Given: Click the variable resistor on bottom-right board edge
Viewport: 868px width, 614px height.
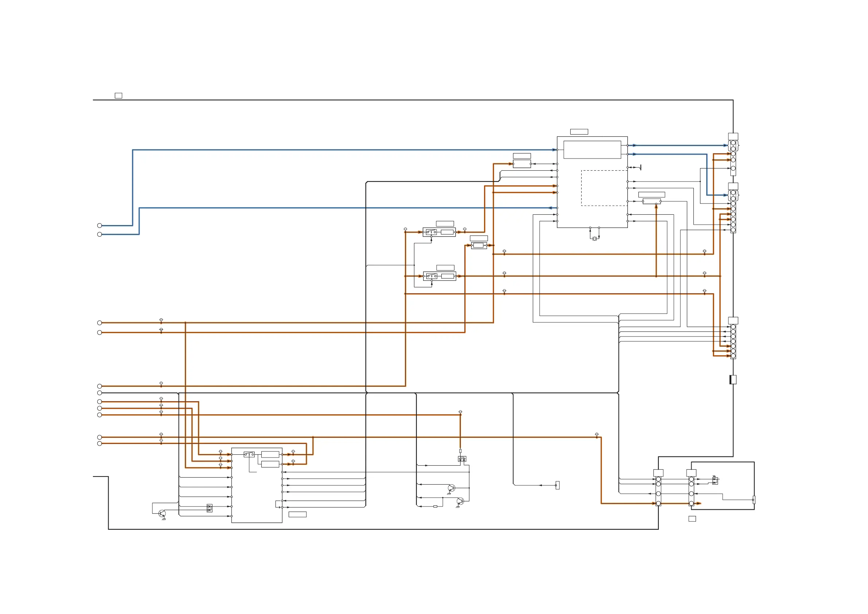Looking at the screenshot, I should (754, 500).
